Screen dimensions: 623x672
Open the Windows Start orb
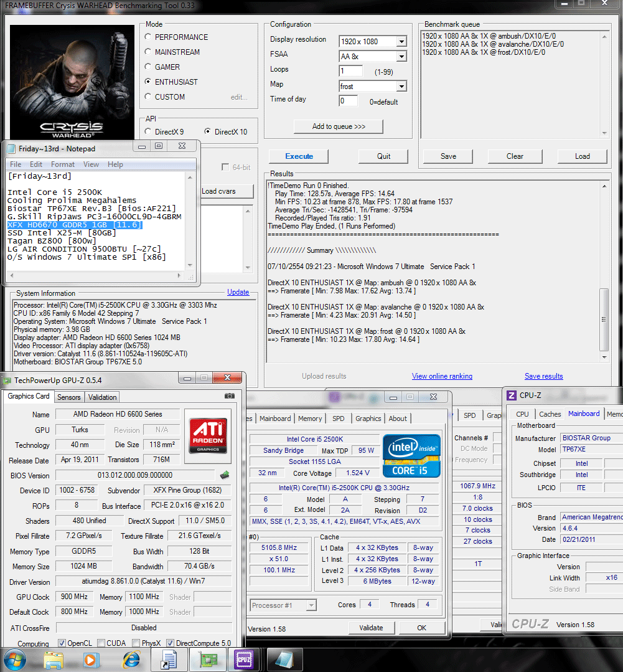point(14,660)
